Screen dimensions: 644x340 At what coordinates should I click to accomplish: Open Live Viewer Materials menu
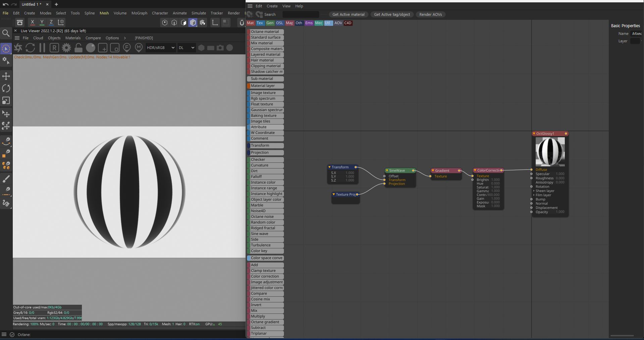click(x=73, y=38)
